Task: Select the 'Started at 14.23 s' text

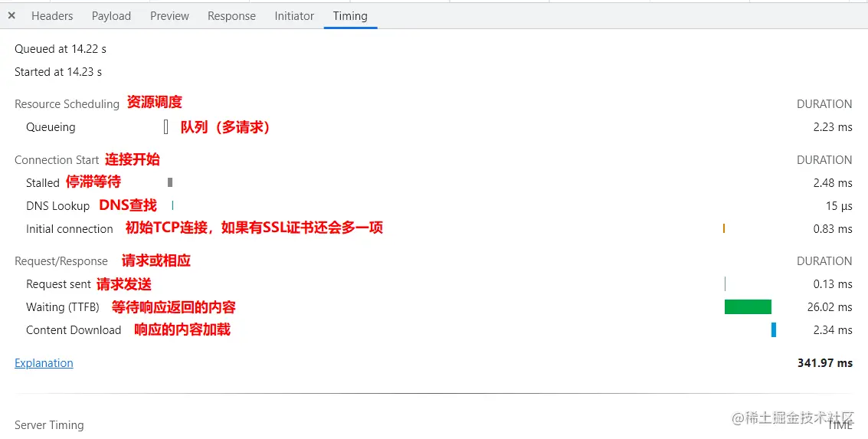Action: 58,72
